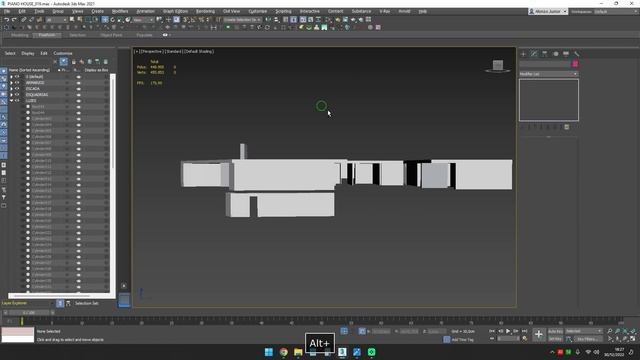Switch to the Freeform ribbon tab

click(47, 35)
